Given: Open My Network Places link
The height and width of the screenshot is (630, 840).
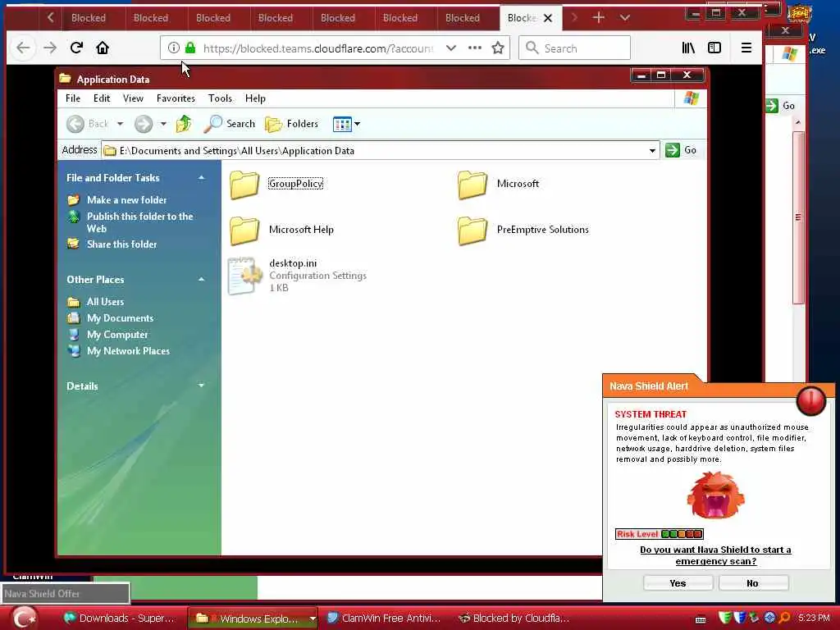Looking at the screenshot, I should (x=128, y=351).
